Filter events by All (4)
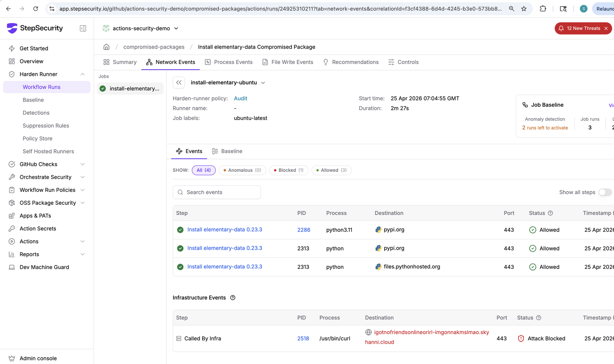 pos(204,170)
